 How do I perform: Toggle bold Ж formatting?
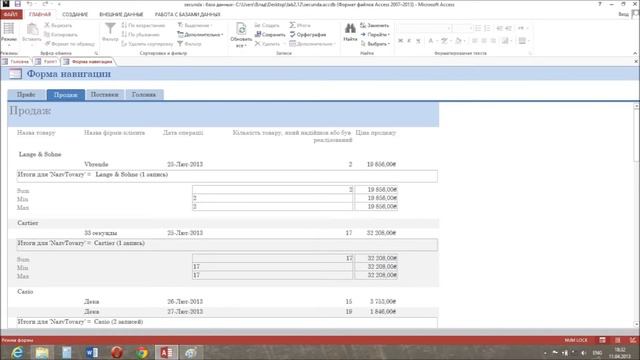(400, 41)
